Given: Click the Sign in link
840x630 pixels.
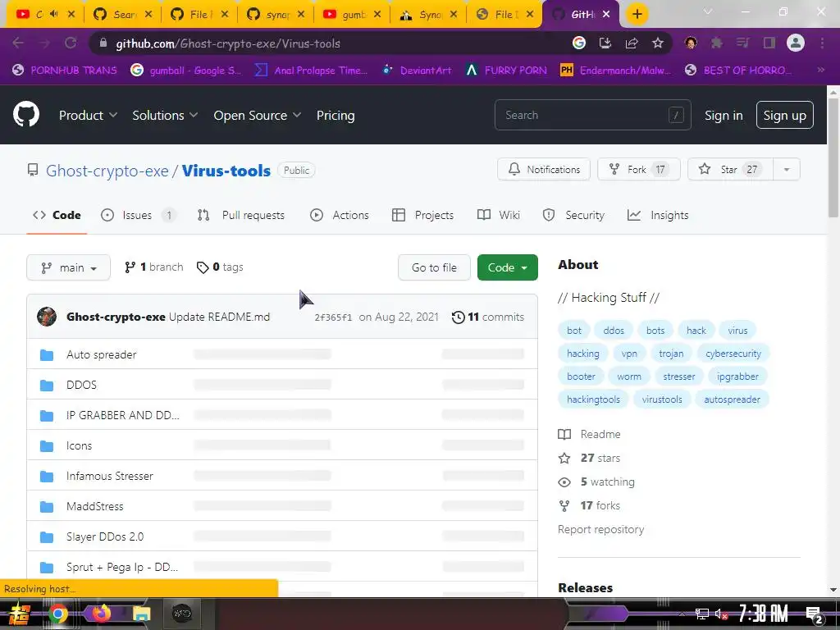Looking at the screenshot, I should (724, 115).
